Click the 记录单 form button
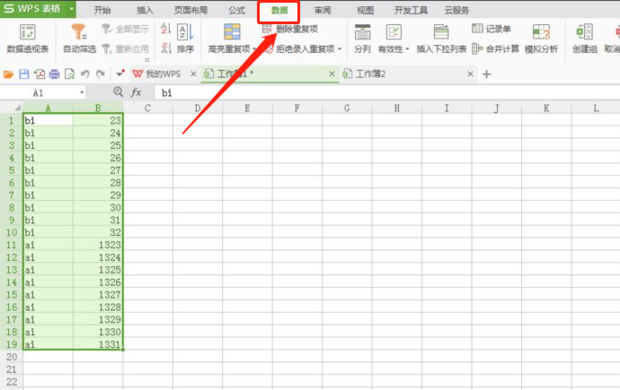 pos(491,28)
